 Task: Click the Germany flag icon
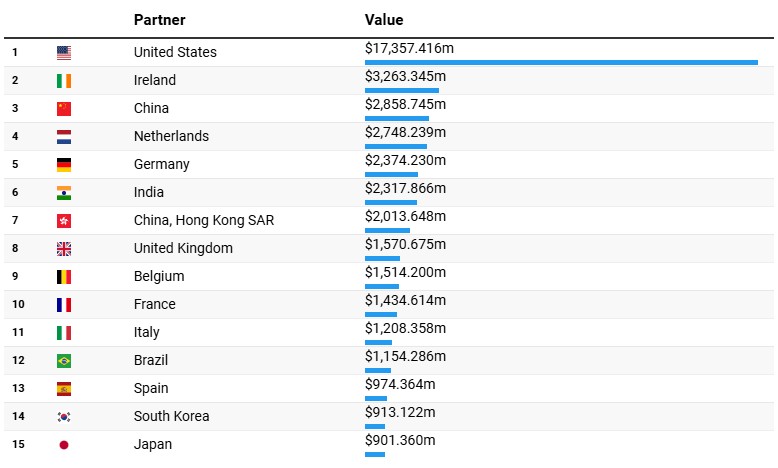pos(64,165)
